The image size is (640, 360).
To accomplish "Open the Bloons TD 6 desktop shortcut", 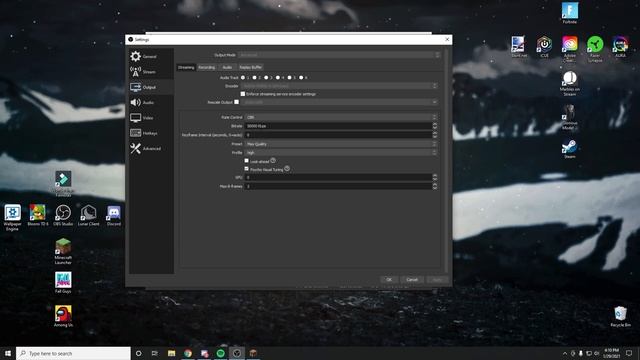I will (38, 215).
